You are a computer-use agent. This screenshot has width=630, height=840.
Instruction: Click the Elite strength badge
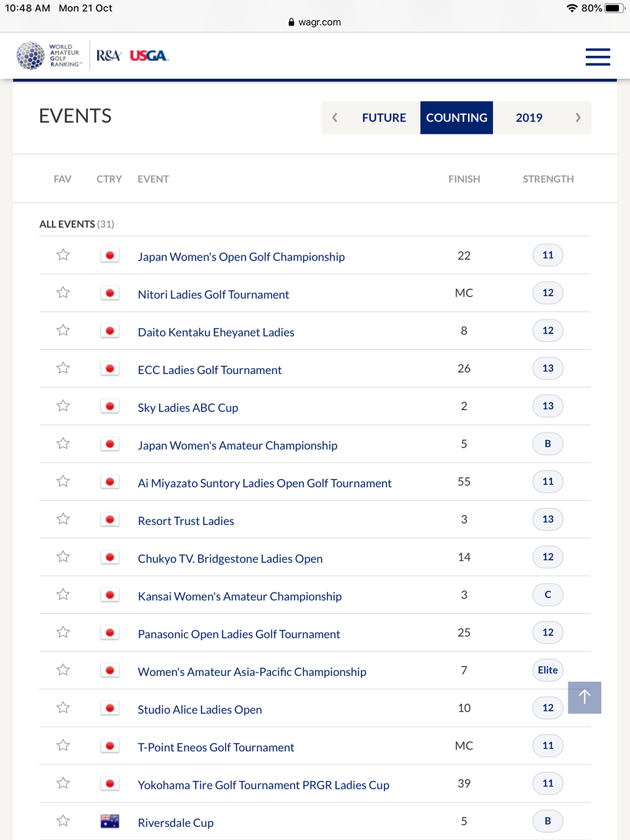(x=548, y=670)
